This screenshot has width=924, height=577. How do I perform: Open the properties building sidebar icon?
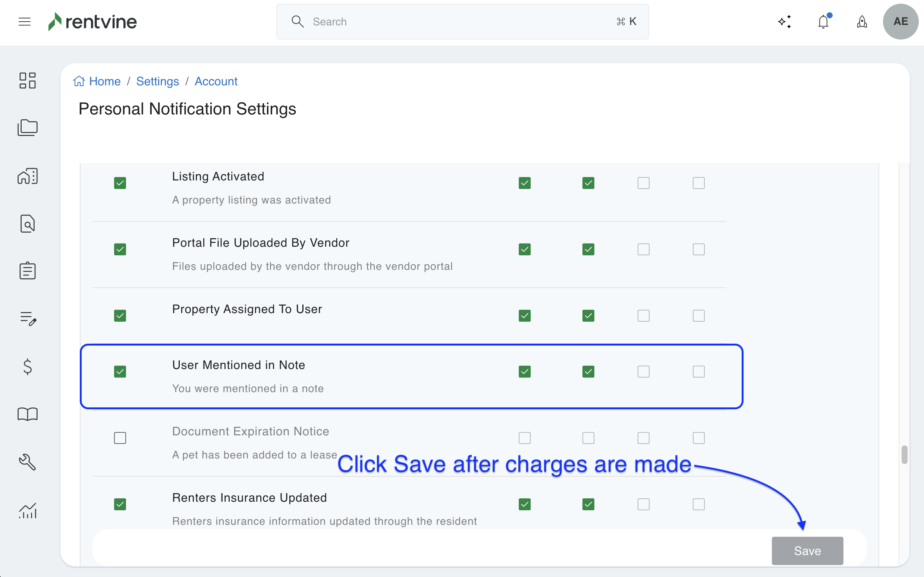[28, 176]
